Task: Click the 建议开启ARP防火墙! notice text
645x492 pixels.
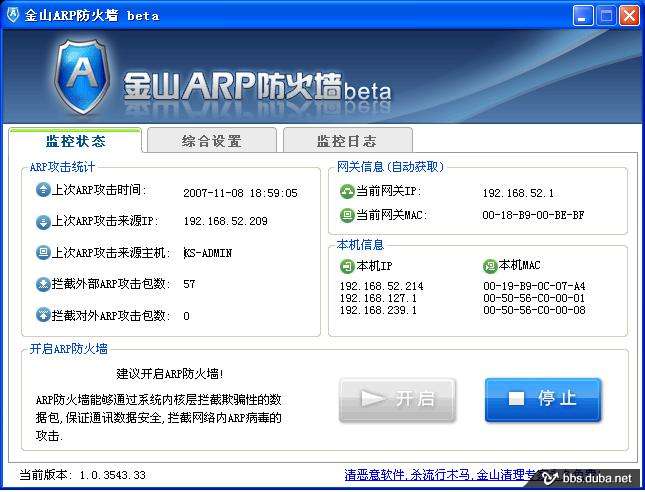Action: click(x=170, y=374)
